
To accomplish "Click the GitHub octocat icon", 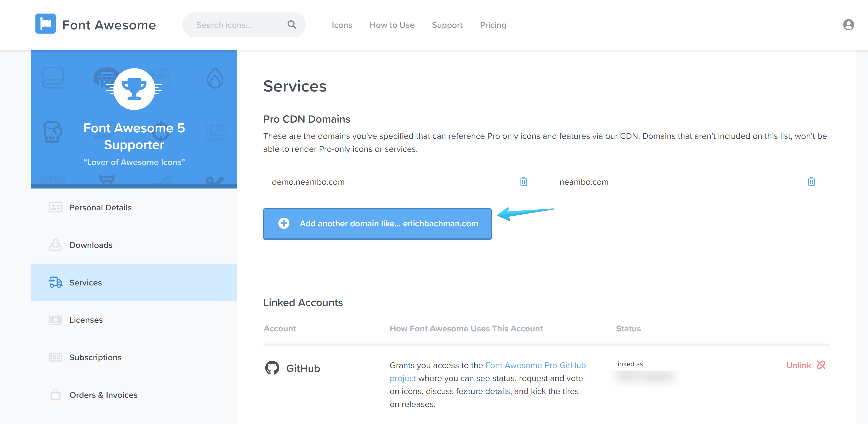I will coord(272,368).
